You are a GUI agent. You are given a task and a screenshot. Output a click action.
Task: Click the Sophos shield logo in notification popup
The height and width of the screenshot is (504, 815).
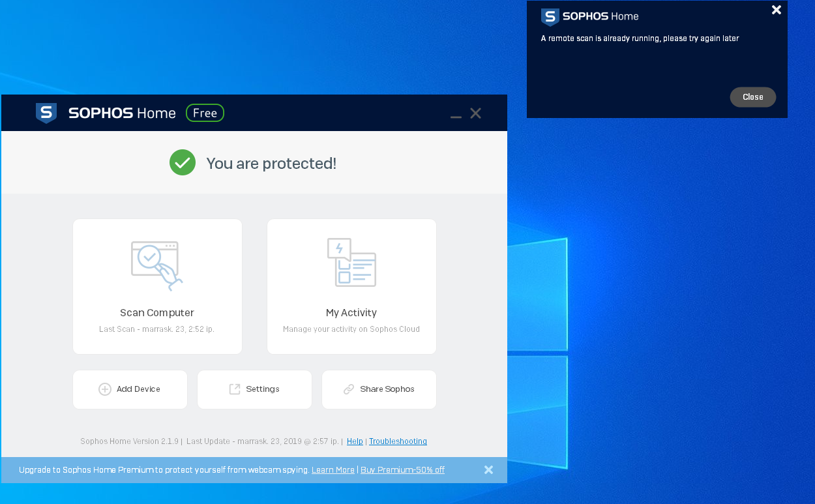pos(550,17)
